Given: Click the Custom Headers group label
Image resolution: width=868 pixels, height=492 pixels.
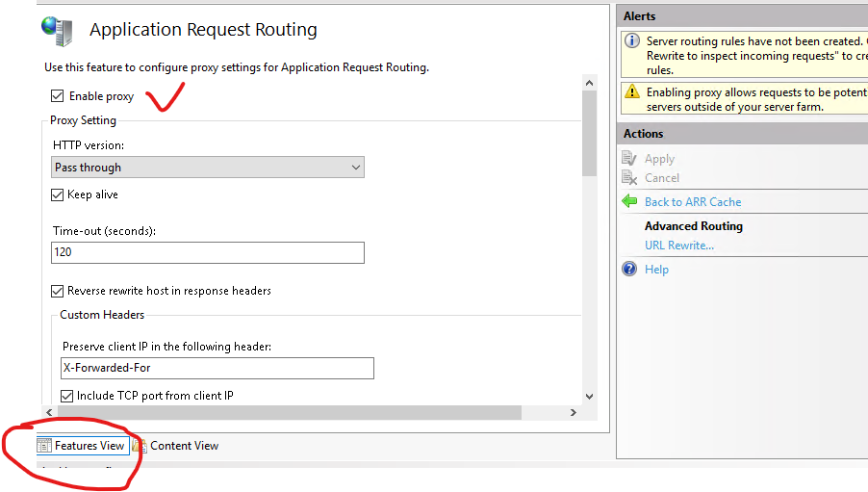Looking at the screenshot, I should 102,315.
